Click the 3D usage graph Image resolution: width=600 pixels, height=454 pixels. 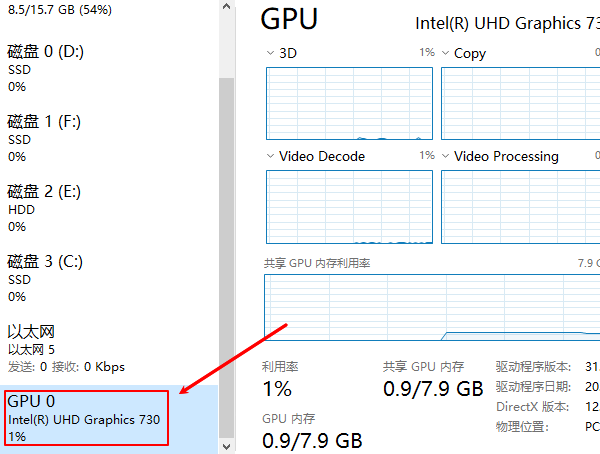click(349, 103)
